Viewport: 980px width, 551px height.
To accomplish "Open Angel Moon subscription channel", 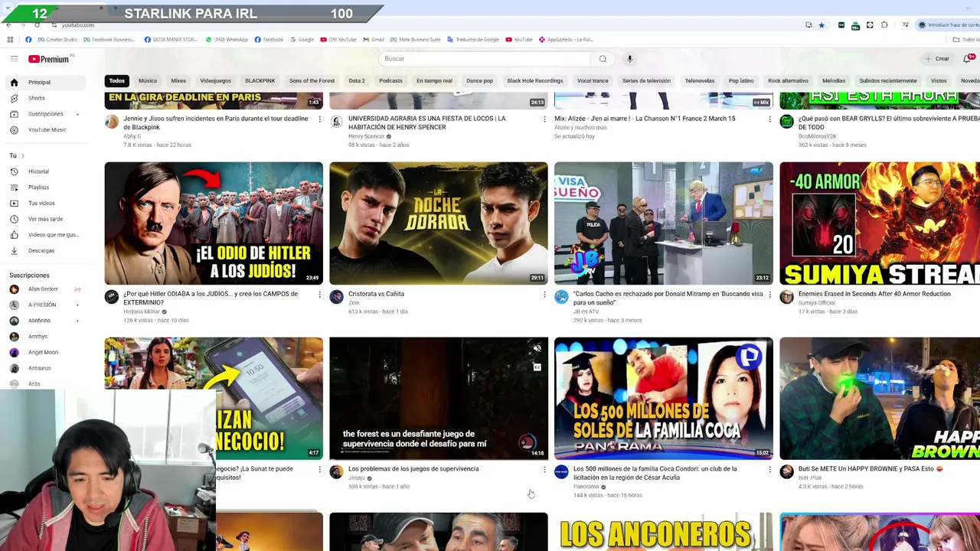I will point(46,352).
